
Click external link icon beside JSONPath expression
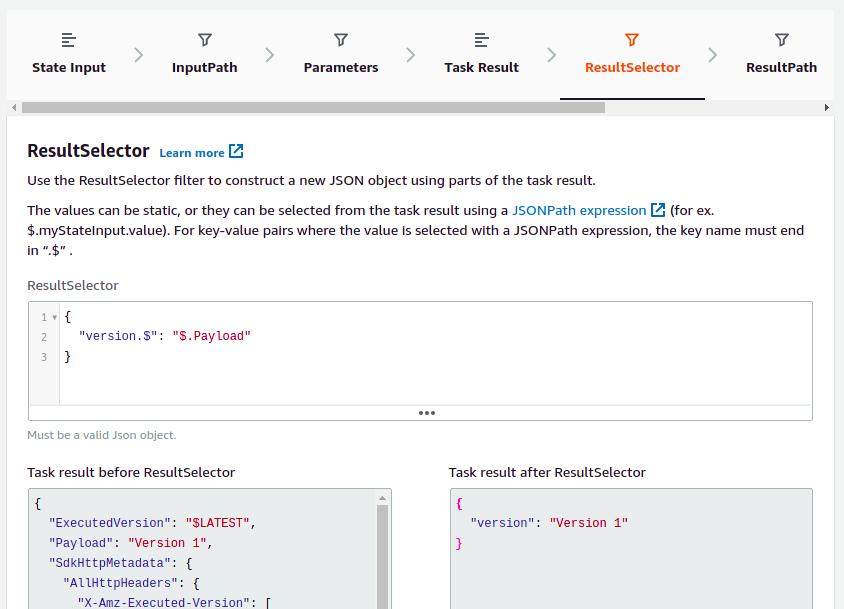point(658,210)
